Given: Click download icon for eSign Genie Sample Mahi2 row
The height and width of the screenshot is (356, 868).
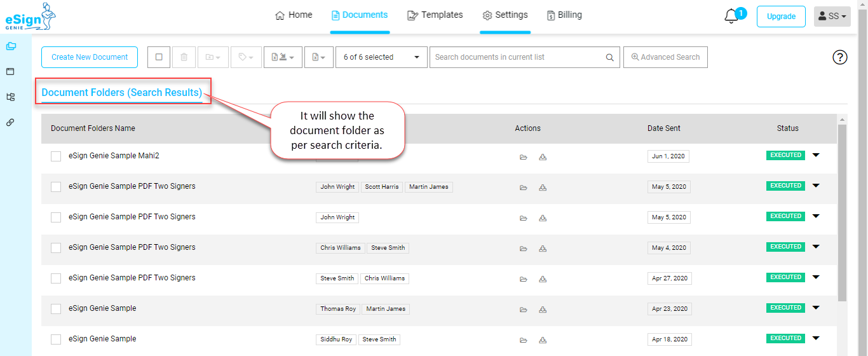Looking at the screenshot, I should [x=543, y=157].
